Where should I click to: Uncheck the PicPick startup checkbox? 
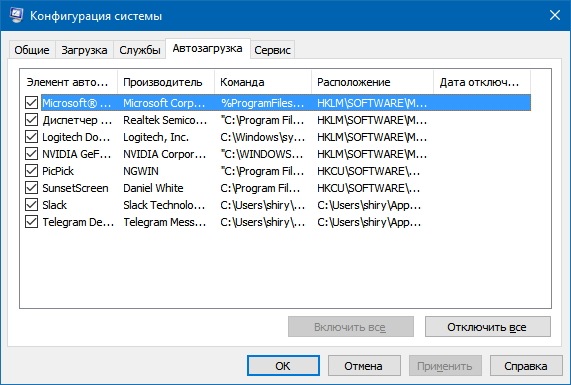click(31, 170)
